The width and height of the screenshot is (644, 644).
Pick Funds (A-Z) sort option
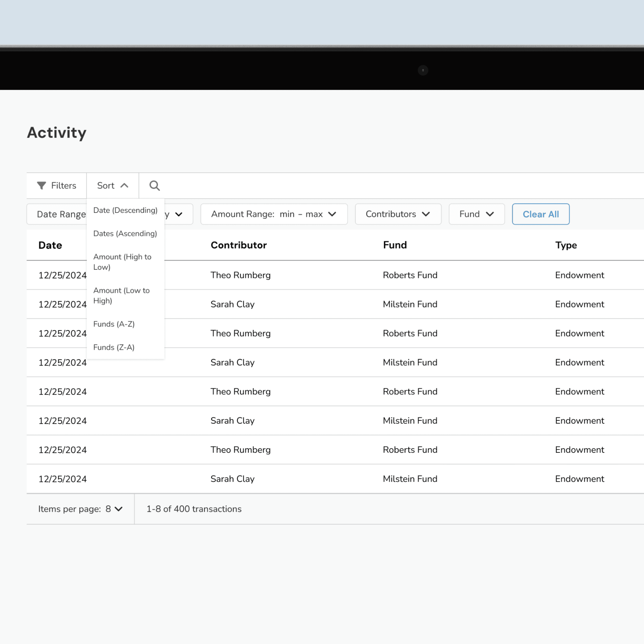click(114, 324)
